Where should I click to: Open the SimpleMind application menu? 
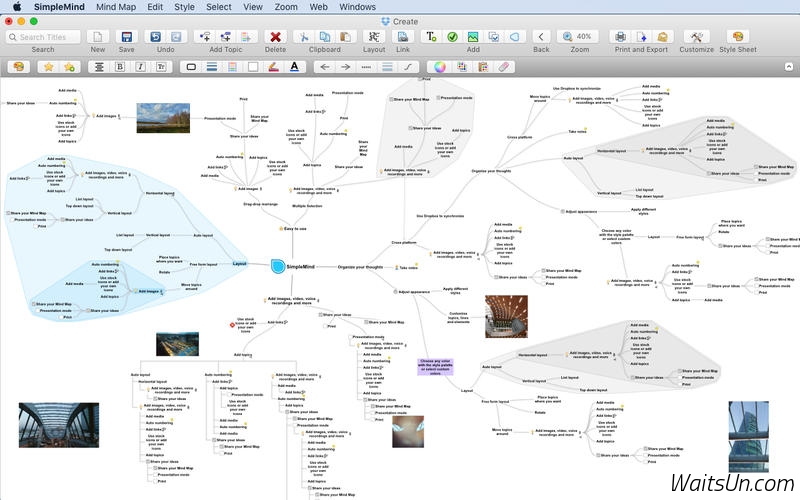pos(59,7)
